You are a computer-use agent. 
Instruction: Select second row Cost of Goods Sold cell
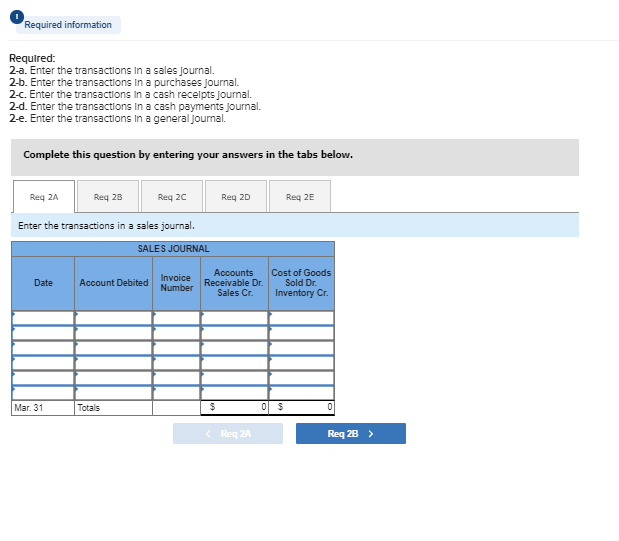tap(302, 333)
